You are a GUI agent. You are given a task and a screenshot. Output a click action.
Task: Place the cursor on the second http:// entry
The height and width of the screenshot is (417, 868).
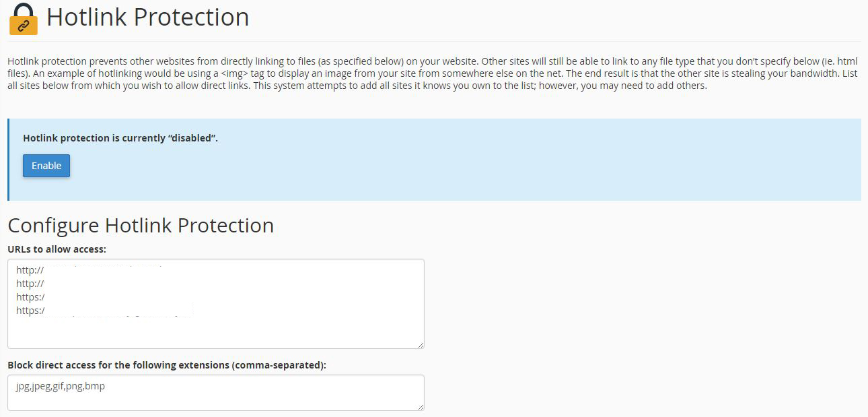coord(30,284)
